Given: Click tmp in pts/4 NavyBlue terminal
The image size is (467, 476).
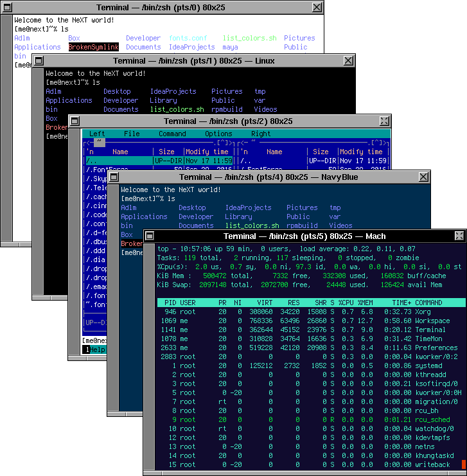Looking at the screenshot, I should (x=335, y=207).
